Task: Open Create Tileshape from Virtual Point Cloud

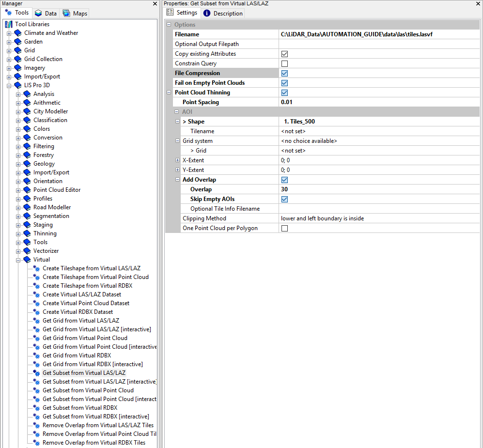Action: point(95,277)
